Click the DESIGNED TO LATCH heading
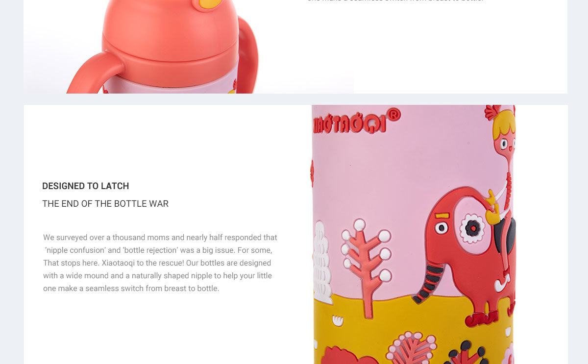The width and height of the screenshot is (588, 364). (x=85, y=186)
